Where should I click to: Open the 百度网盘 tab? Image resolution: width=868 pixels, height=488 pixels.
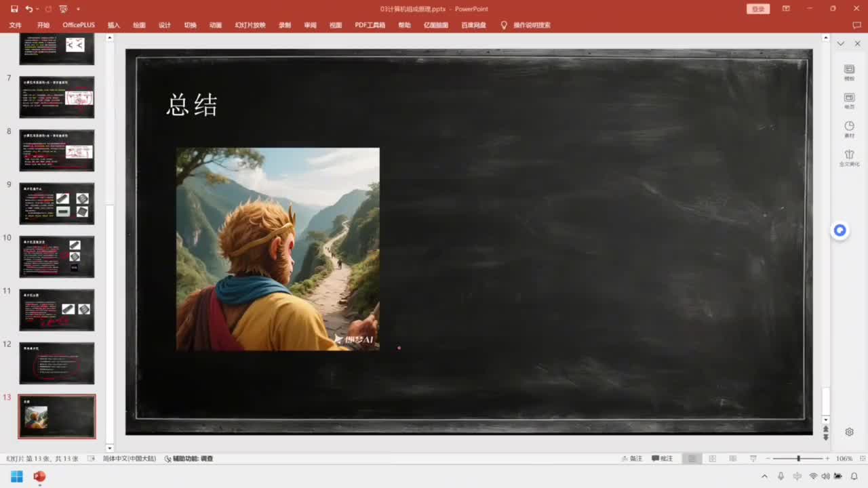click(x=474, y=25)
